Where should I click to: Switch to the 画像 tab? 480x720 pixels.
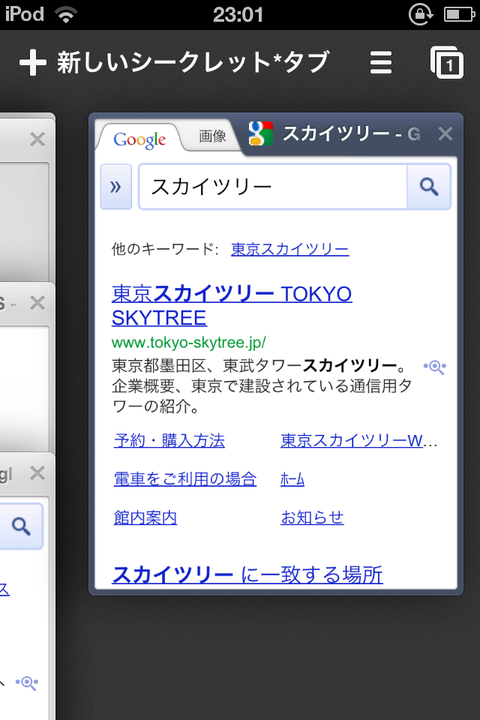pos(212,136)
